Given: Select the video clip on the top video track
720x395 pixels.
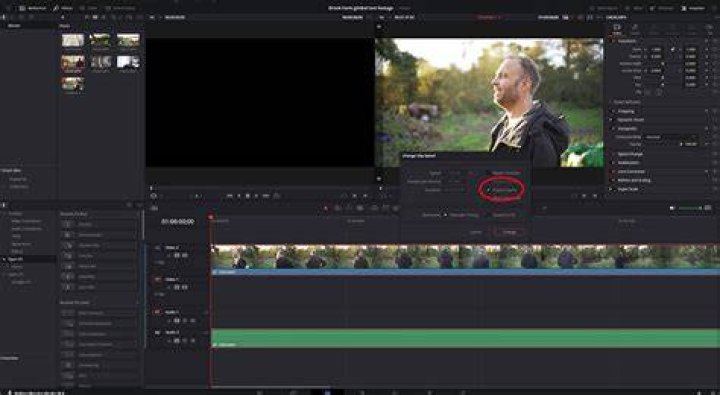Looking at the screenshot, I should (x=465, y=260).
